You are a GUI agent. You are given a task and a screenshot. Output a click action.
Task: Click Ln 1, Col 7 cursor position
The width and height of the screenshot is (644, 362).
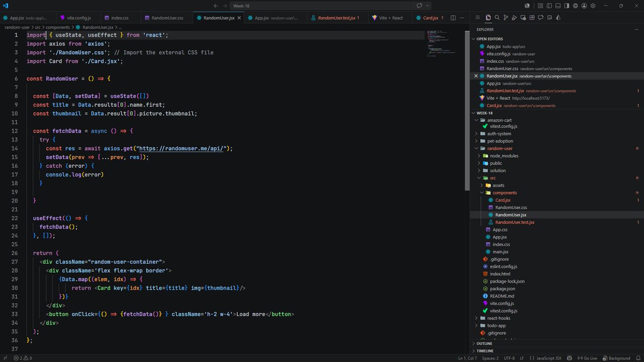467,358
